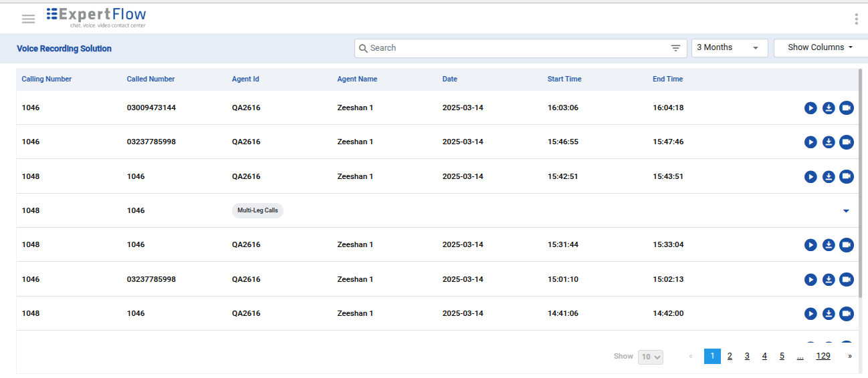Click the next page arrow
This screenshot has height=378, width=868.
(850, 356)
